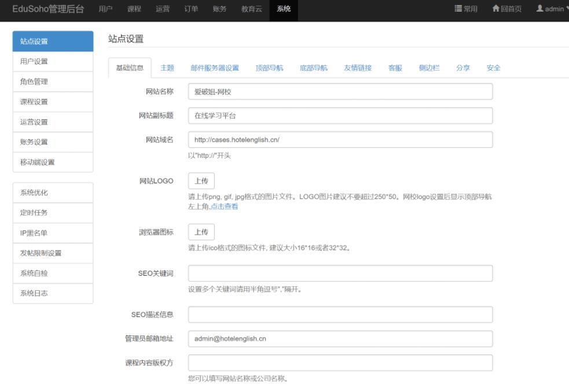Focus the SEO关键词 text field
569x392 pixels.
tap(340, 273)
